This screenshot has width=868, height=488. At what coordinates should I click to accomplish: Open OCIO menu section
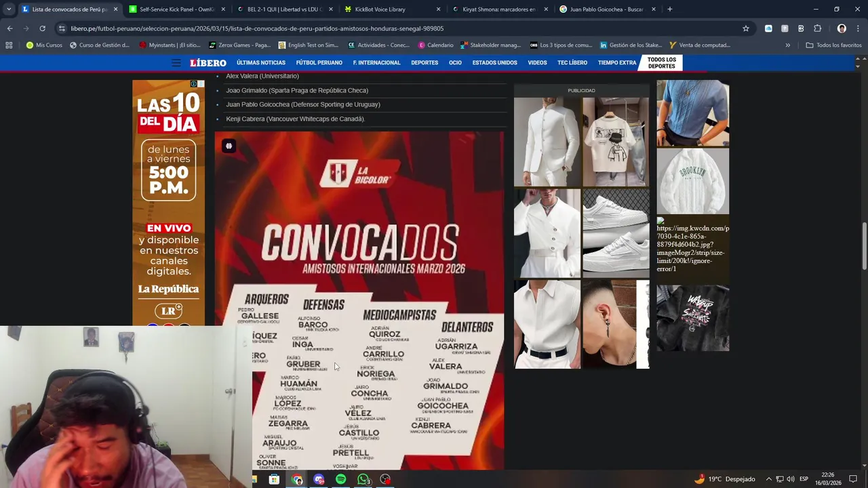[x=455, y=62]
